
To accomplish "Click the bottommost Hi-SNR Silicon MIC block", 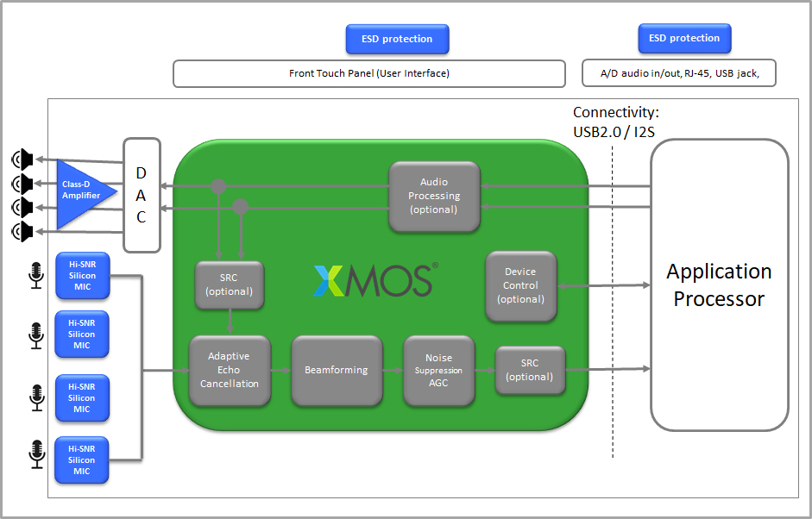I will click(x=82, y=460).
